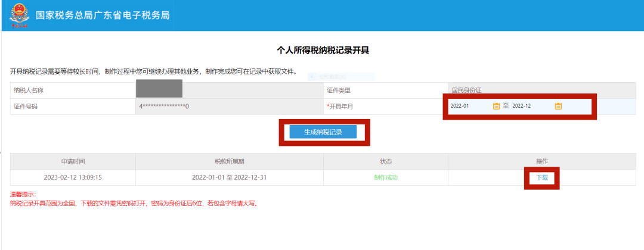
Task: Download the record via 下载 link
Action: pos(541,178)
